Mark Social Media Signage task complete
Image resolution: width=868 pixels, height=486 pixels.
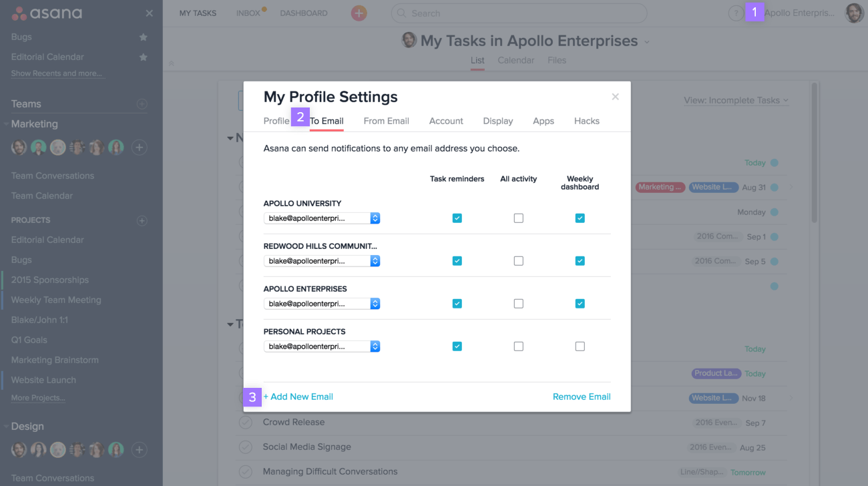246,447
